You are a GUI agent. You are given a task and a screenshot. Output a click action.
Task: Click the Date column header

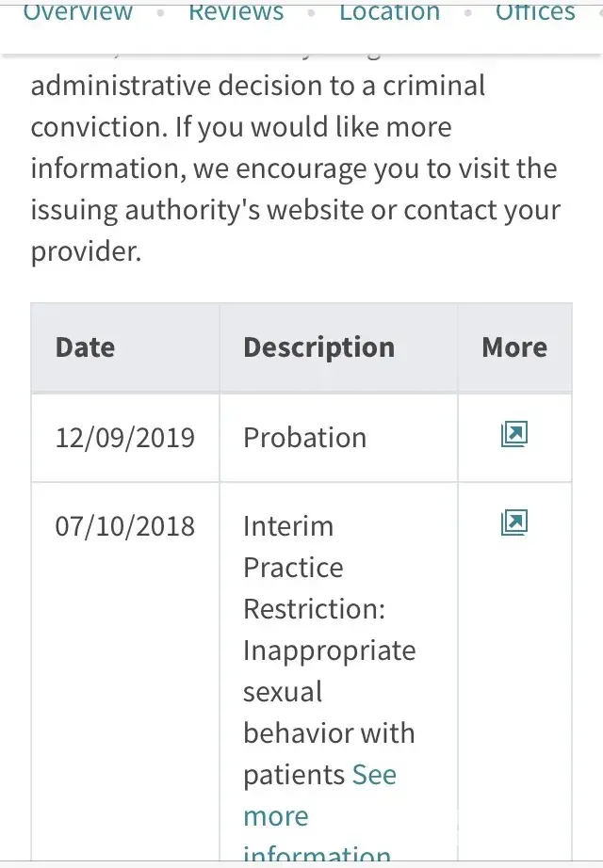pyautogui.click(x=85, y=347)
